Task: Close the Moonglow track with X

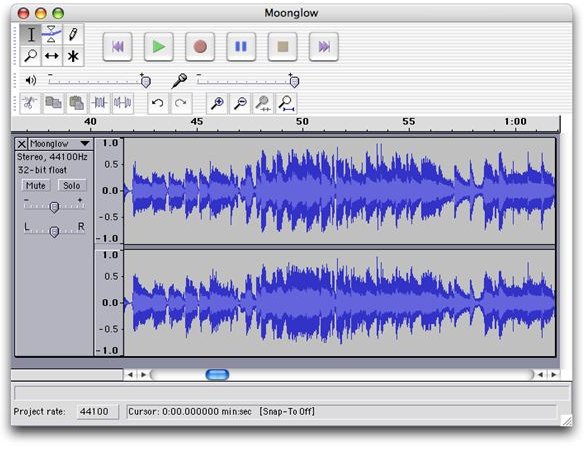Action: tap(22, 144)
